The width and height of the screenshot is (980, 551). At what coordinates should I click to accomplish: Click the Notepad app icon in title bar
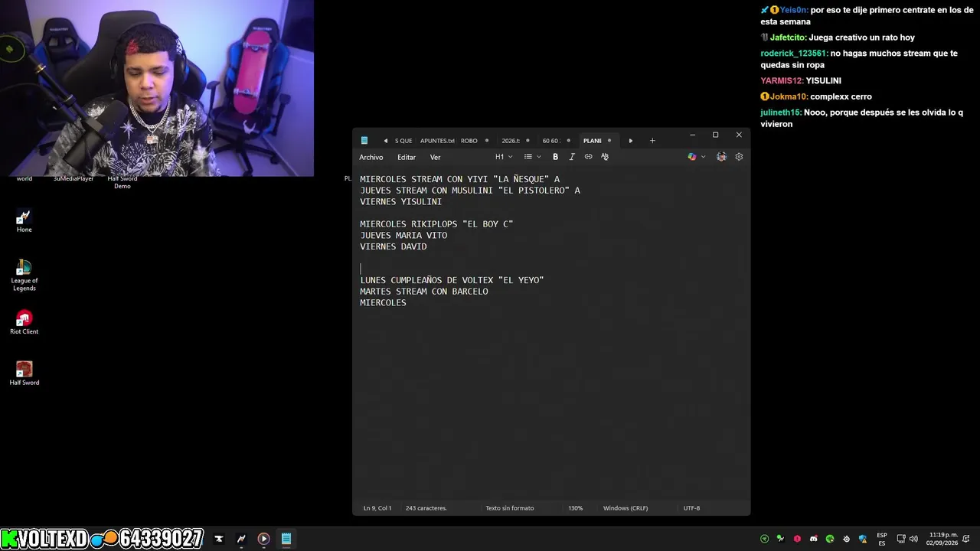(364, 141)
